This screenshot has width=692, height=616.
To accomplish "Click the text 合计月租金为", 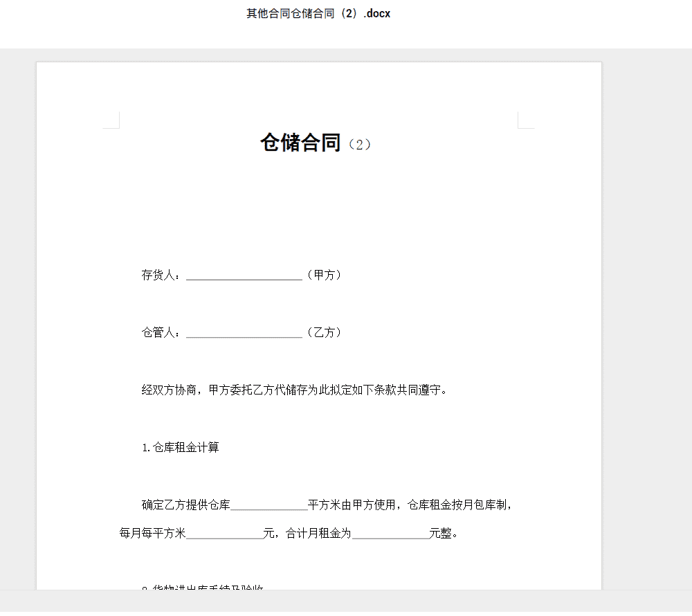I will [x=318, y=533].
